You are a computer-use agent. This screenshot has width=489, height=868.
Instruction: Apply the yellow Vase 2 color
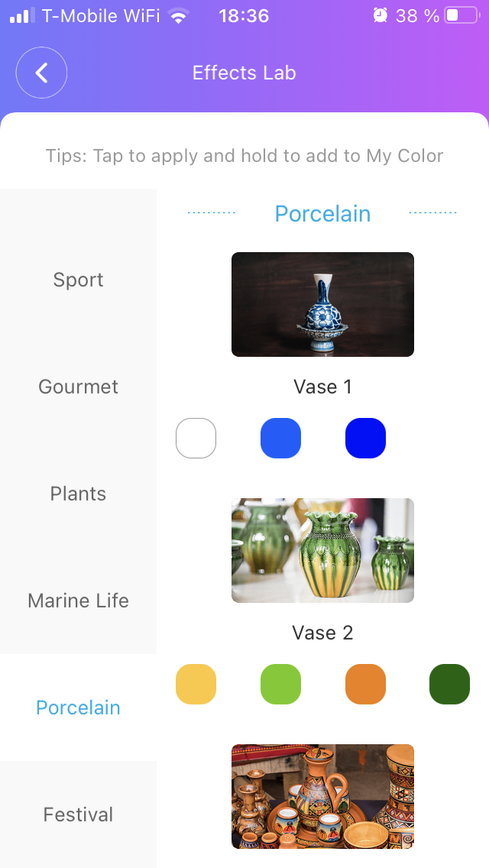196,684
